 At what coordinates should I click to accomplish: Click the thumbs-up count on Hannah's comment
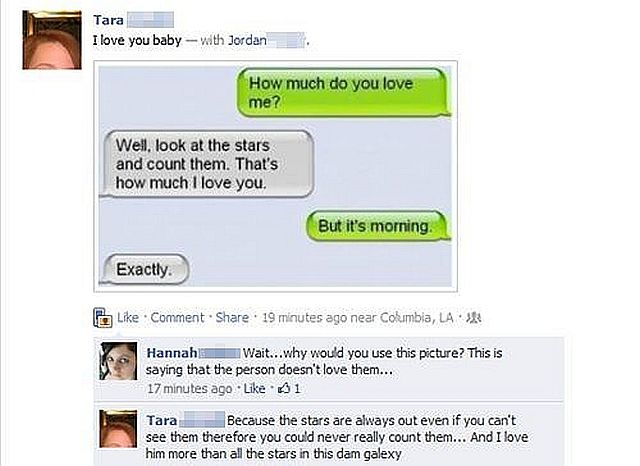(289, 388)
